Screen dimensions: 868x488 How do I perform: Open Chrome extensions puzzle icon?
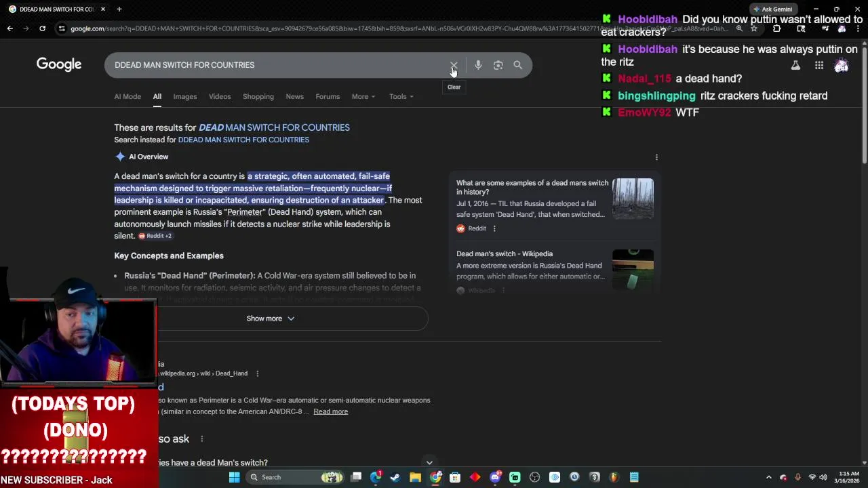point(777,28)
